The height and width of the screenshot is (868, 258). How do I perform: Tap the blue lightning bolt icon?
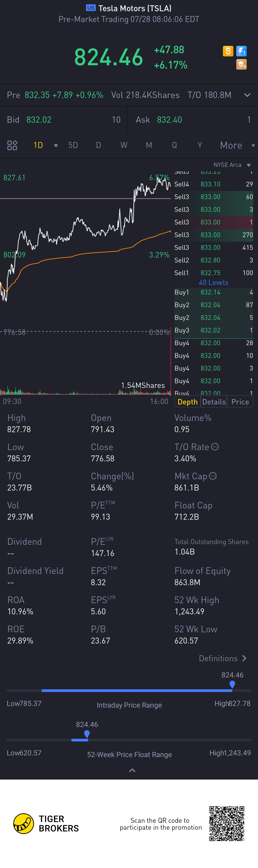[x=242, y=51]
